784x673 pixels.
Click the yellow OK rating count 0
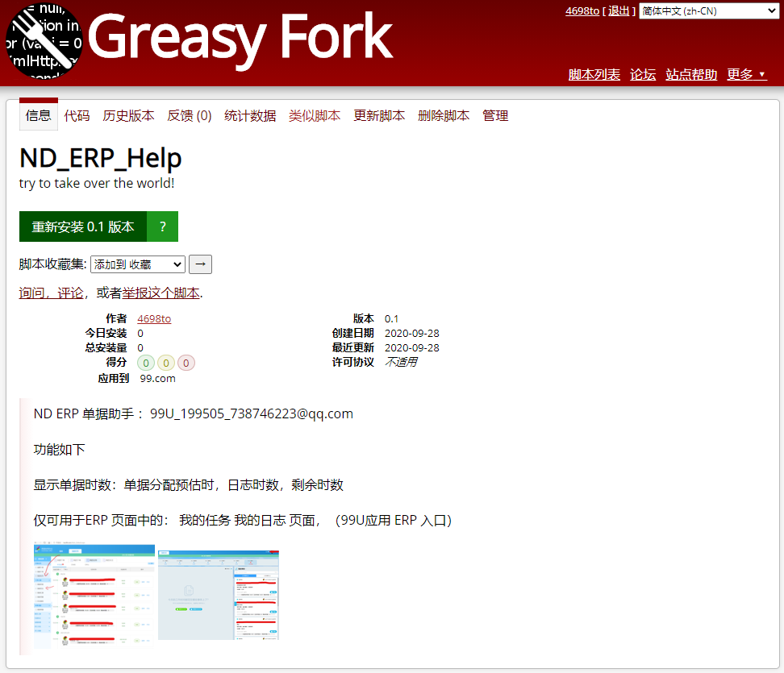[166, 364]
